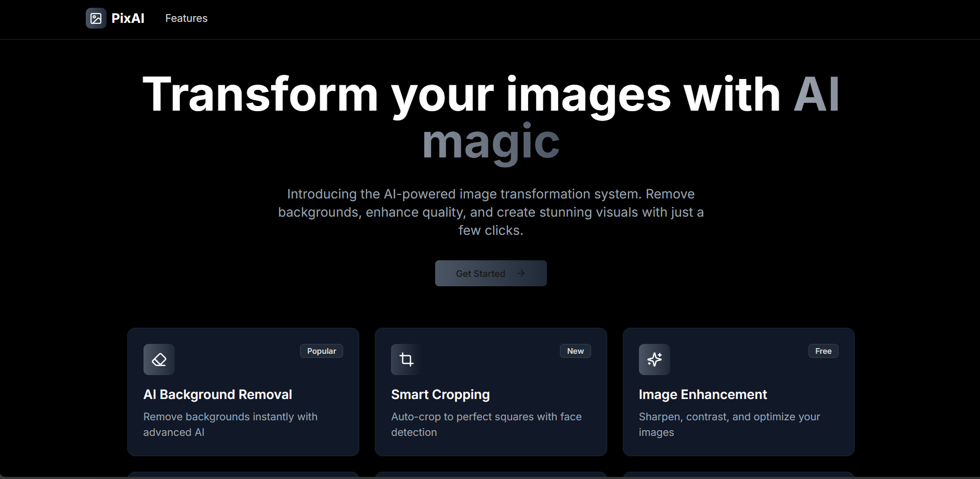
Task: Select the Smart Cropping title
Action: click(440, 394)
